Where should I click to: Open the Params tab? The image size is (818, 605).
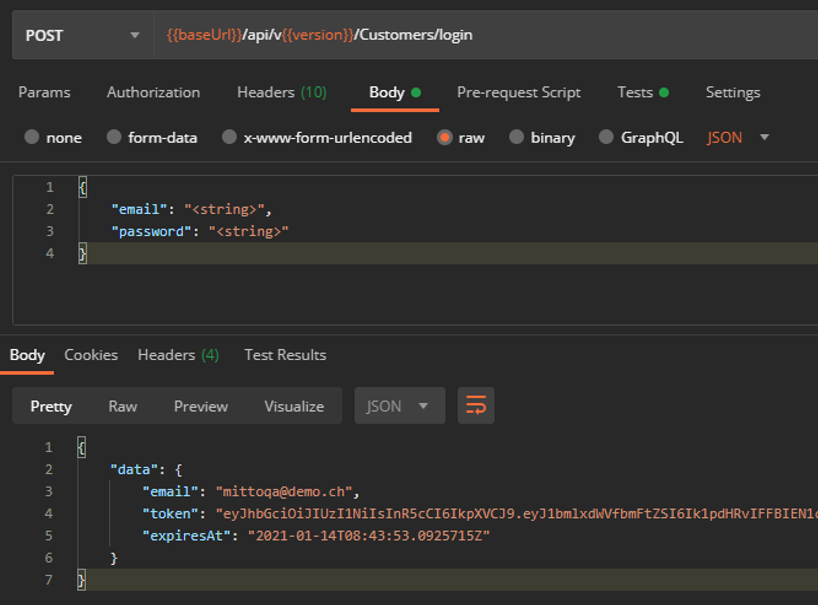pos(44,92)
